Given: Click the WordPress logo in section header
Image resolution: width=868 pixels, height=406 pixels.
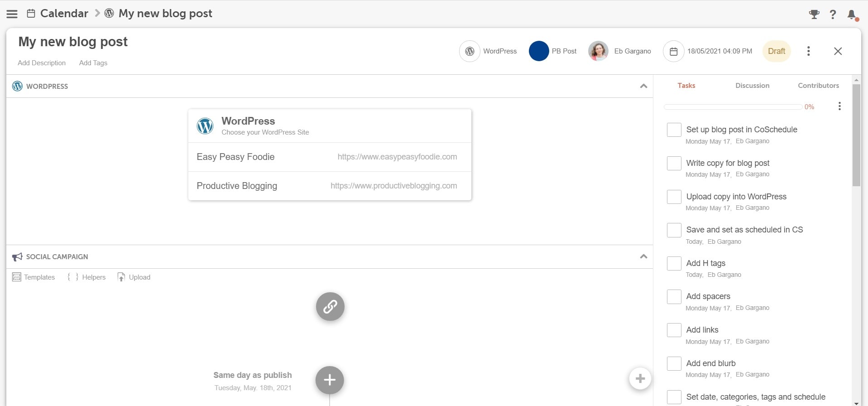Looking at the screenshot, I should coord(17,86).
